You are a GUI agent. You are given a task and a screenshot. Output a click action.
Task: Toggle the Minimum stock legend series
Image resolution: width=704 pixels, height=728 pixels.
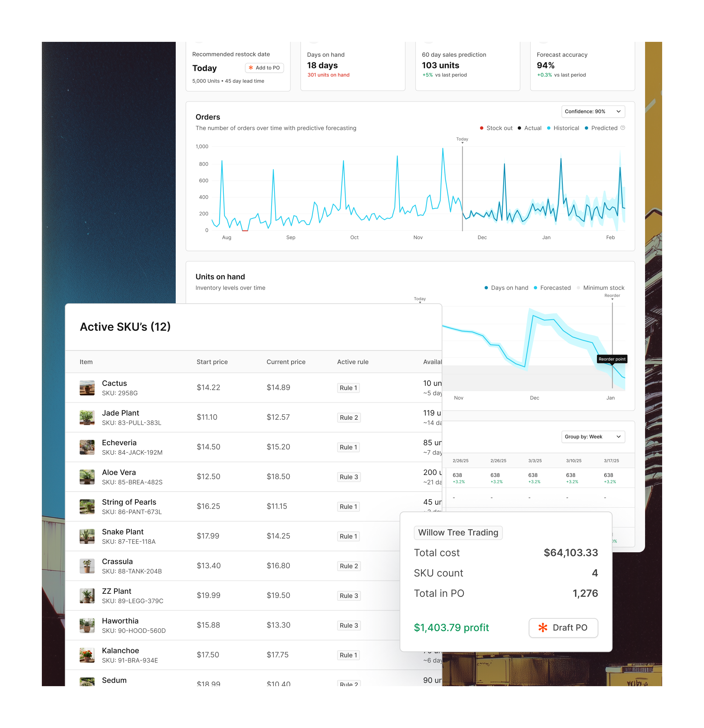tap(603, 288)
